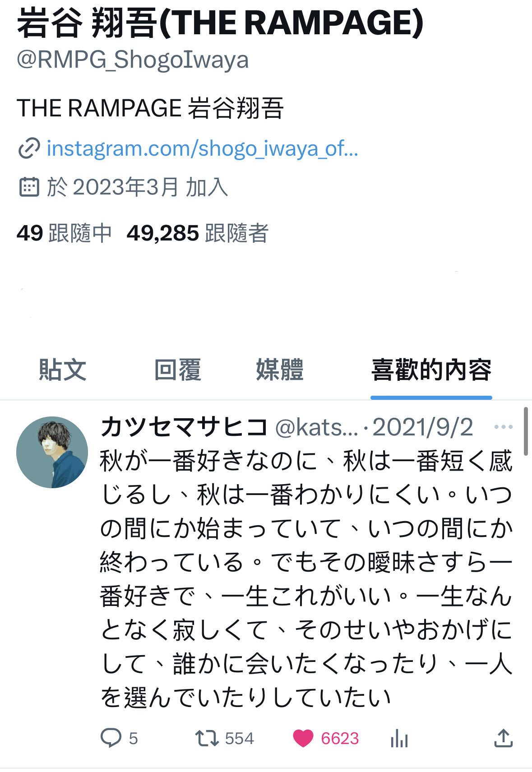Image resolution: width=532 pixels, height=772 pixels.
Task: Unlike the tweet via pink heart icon
Action: click(303, 739)
